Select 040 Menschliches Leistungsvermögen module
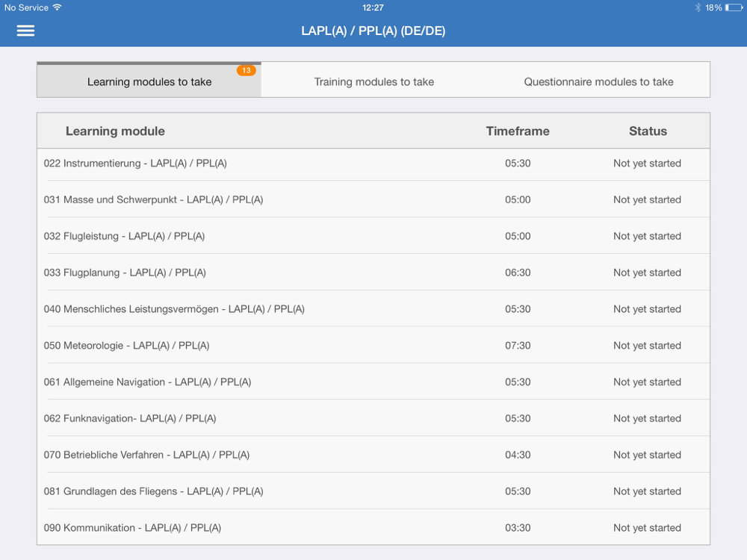Image resolution: width=747 pixels, height=560 pixels. (174, 309)
